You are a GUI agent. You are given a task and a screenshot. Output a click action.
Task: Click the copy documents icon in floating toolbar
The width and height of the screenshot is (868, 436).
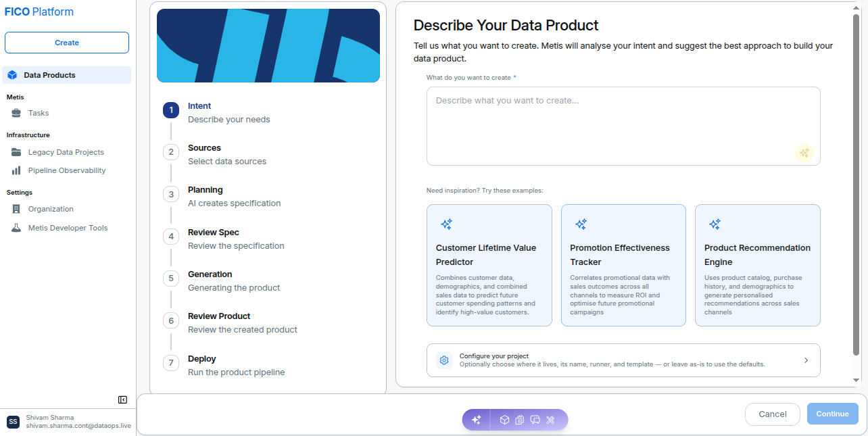point(519,420)
